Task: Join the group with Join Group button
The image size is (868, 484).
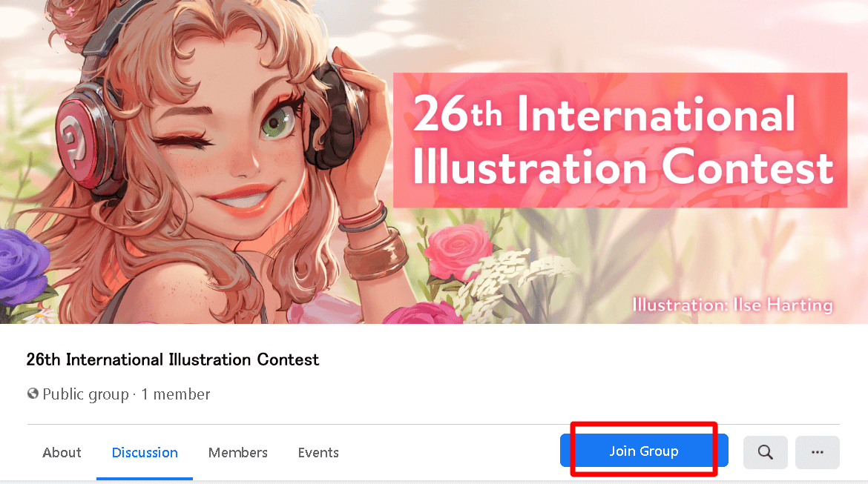Action: (x=644, y=451)
